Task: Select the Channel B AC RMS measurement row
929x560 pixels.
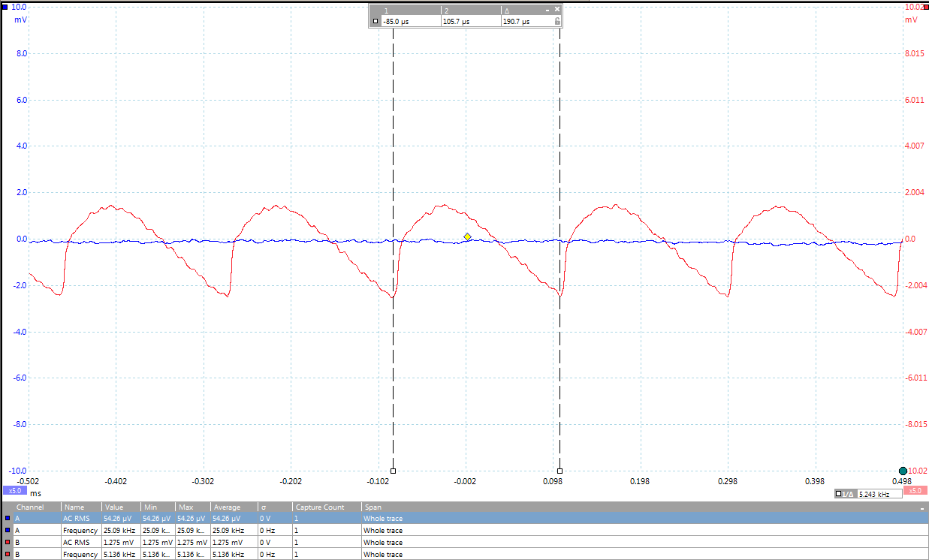Action: [225, 542]
